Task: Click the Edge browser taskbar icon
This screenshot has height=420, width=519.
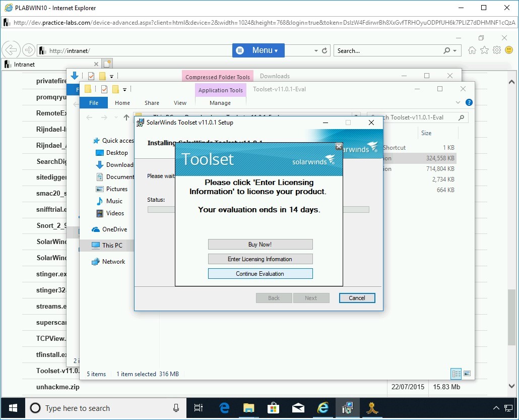Action: [x=224, y=408]
